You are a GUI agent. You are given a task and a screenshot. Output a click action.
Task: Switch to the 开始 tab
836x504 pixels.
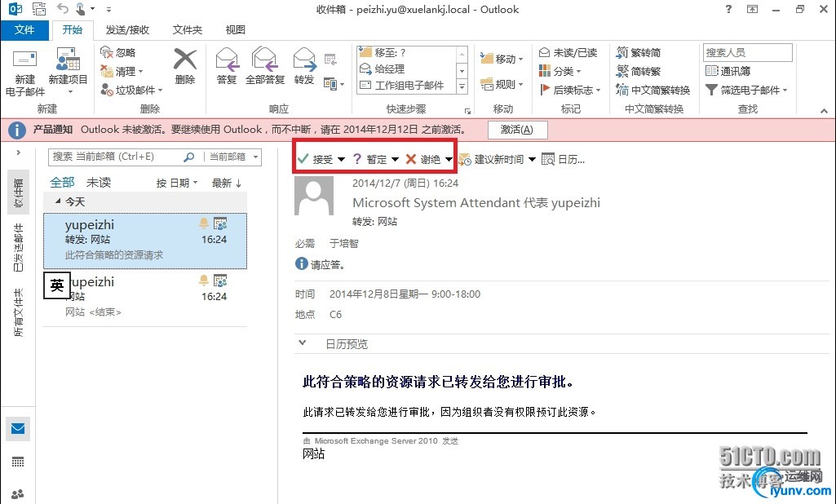[72, 30]
